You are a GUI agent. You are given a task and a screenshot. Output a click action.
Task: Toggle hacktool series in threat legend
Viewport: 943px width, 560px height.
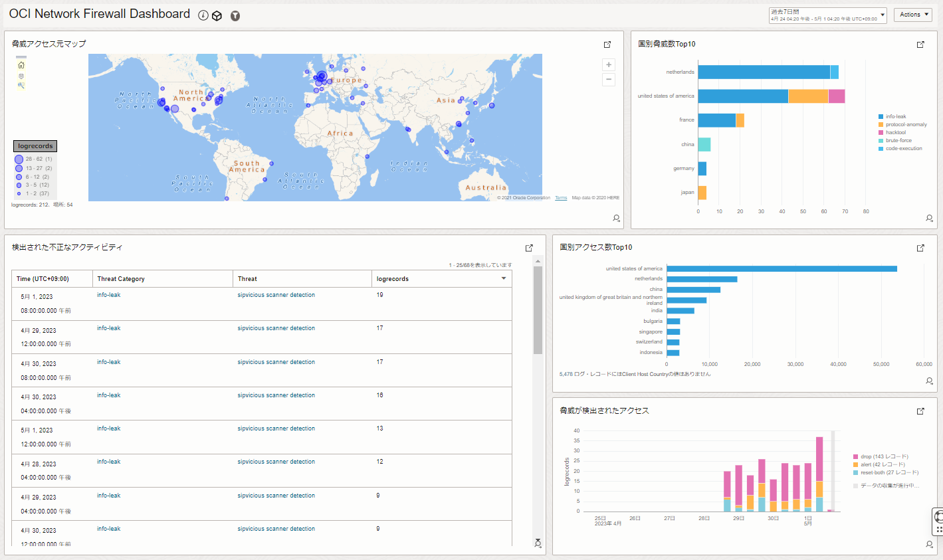pyautogui.click(x=895, y=133)
